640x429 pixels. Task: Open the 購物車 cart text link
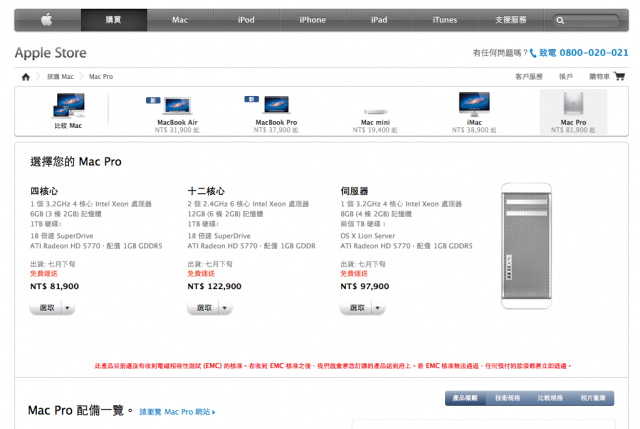tap(599, 76)
